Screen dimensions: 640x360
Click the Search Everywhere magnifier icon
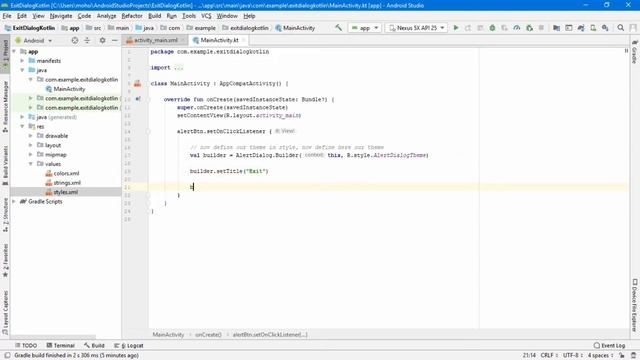click(620, 28)
